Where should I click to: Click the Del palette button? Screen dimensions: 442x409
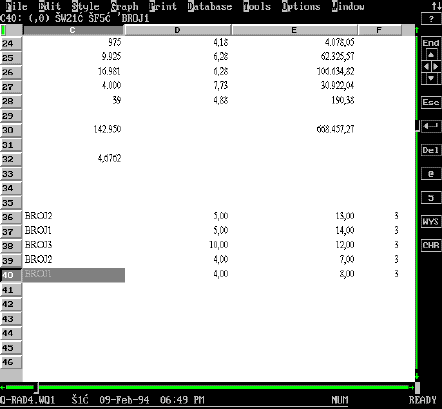[431, 150]
